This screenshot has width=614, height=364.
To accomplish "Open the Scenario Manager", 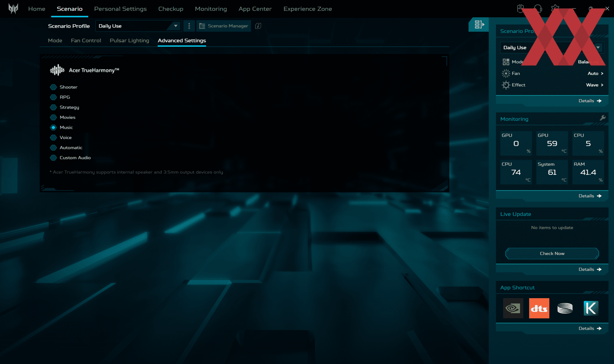I will click(224, 26).
